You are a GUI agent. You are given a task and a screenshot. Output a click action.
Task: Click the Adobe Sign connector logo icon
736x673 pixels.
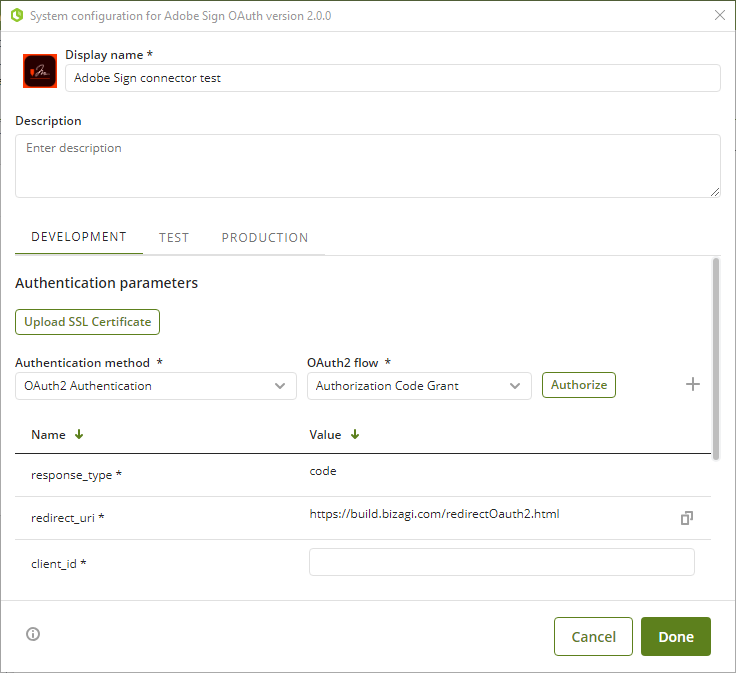tap(40, 71)
